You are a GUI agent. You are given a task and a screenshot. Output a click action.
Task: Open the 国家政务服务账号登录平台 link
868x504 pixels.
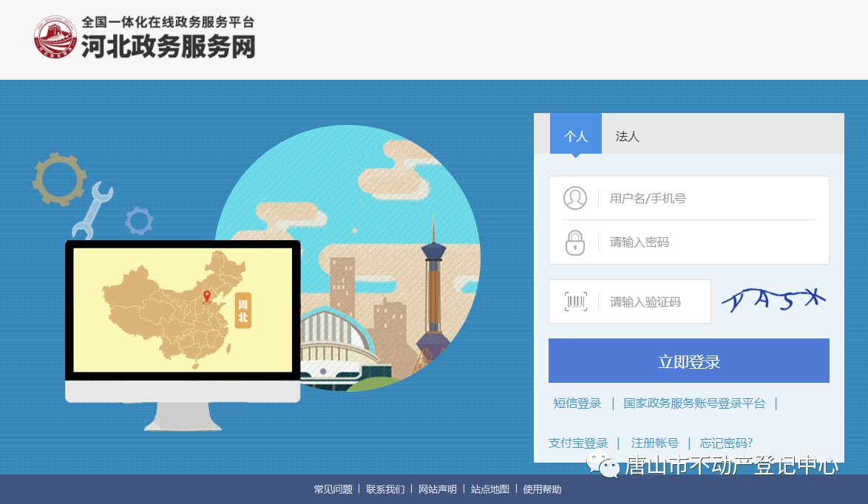(x=694, y=403)
